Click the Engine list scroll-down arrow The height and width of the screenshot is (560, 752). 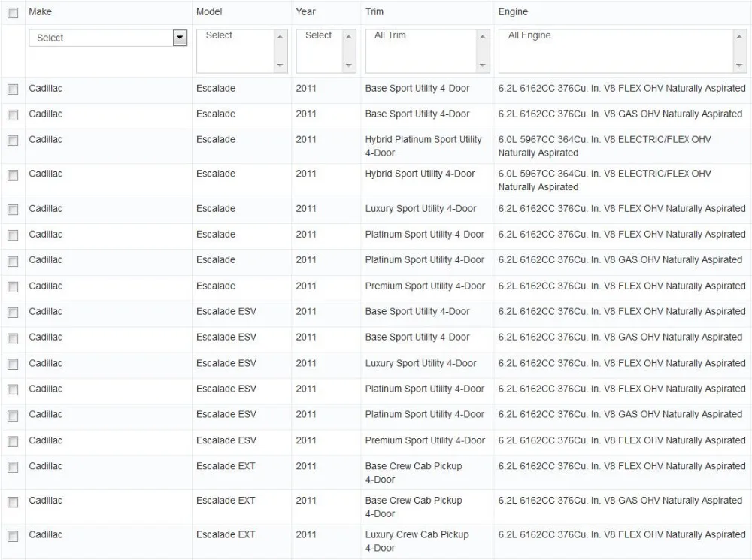tap(739, 65)
